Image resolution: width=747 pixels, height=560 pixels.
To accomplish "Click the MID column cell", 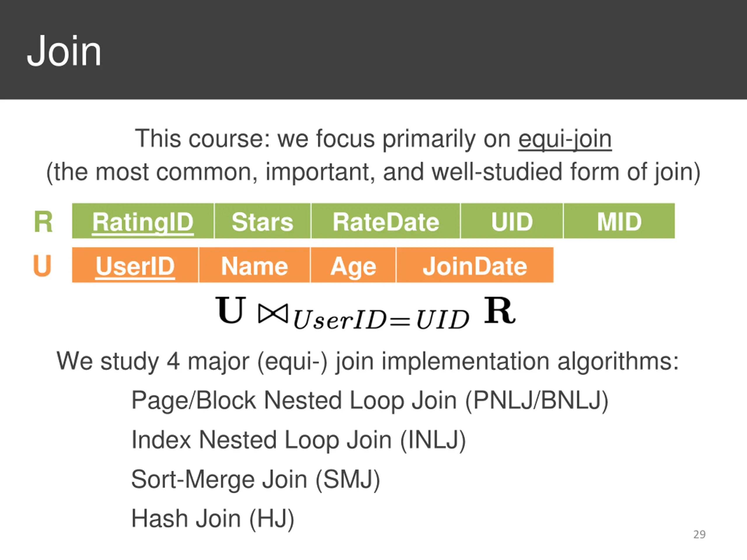I will point(619,221).
